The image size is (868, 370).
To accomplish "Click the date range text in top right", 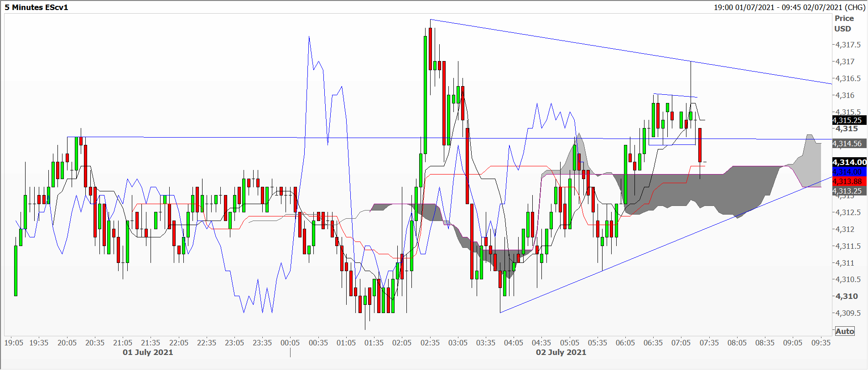I will 789,7.
